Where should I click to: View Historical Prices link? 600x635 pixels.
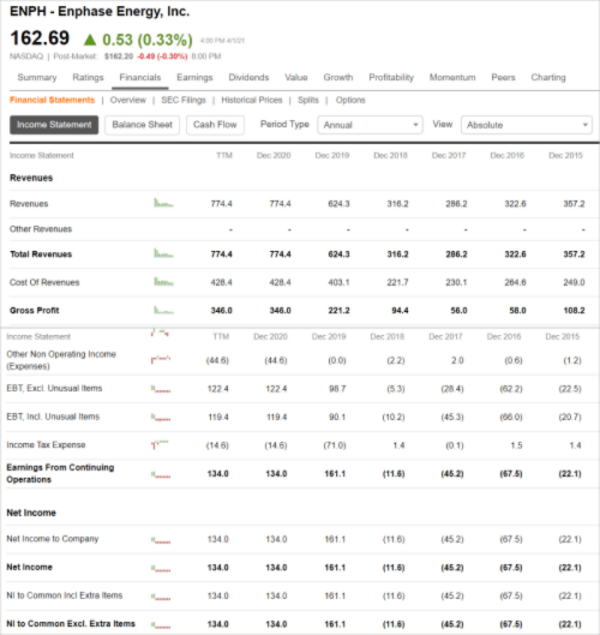[252, 100]
